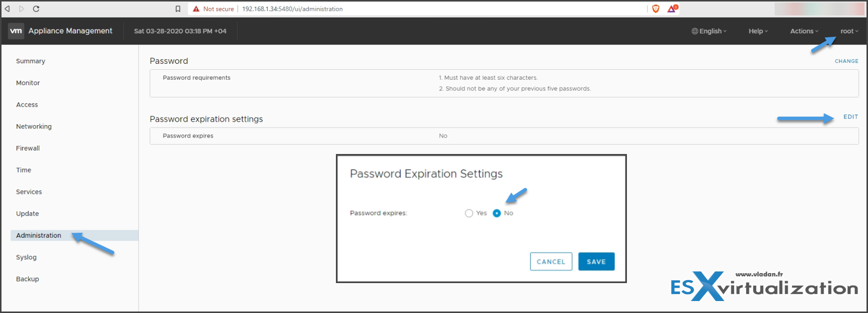Click the Not secure warning triangle icon

196,9
